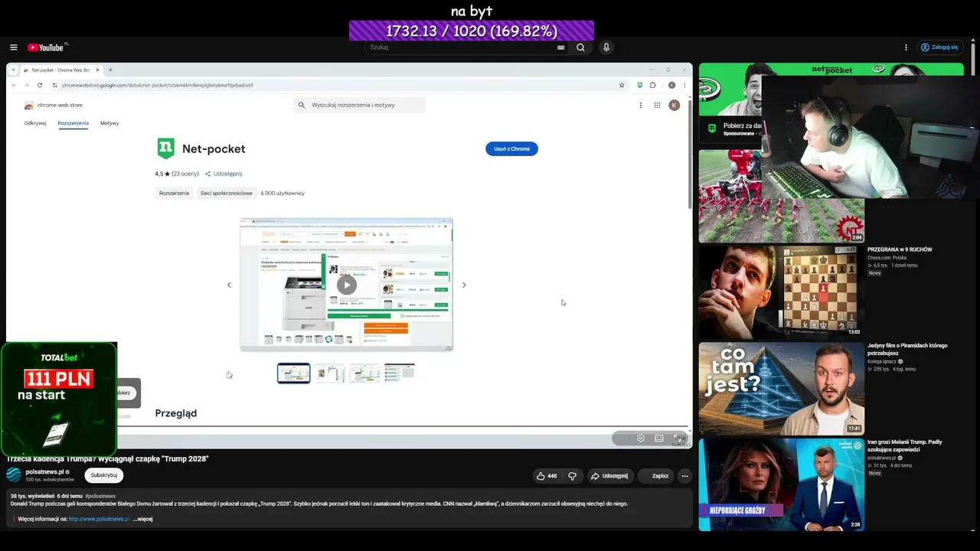Image resolution: width=980 pixels, height=551 pixels.
Task: Show previous screenshot in the carousel
Action: pos(229,285)
